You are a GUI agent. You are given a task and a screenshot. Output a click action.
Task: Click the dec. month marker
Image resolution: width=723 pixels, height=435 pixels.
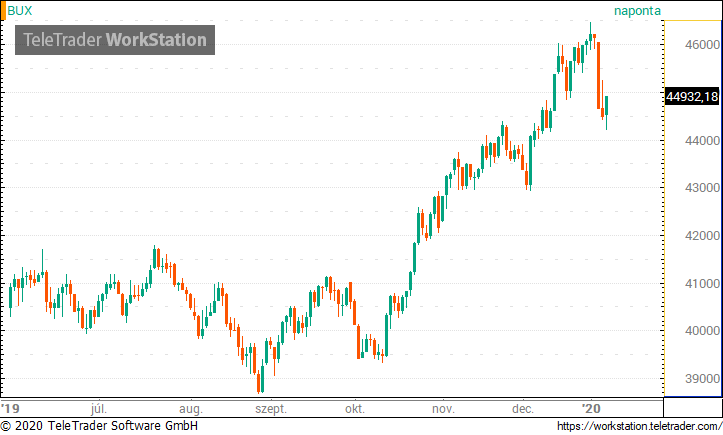coord(522,409)
